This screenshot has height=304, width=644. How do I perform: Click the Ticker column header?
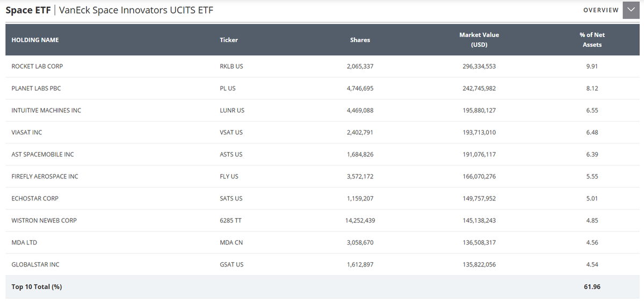[229, 40]
